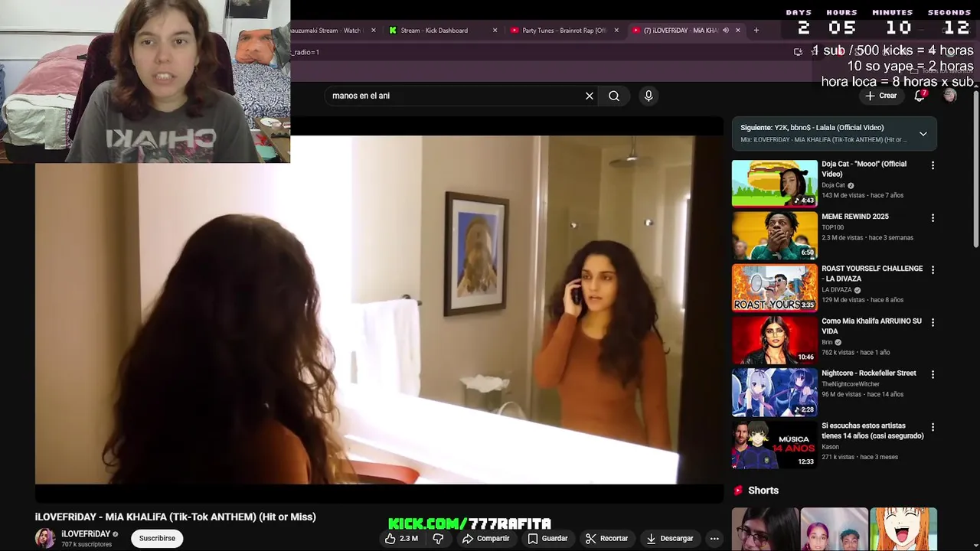Open first Shorts thumbnail
Viewport: 980px width, 551px height.
click(765, 530)
